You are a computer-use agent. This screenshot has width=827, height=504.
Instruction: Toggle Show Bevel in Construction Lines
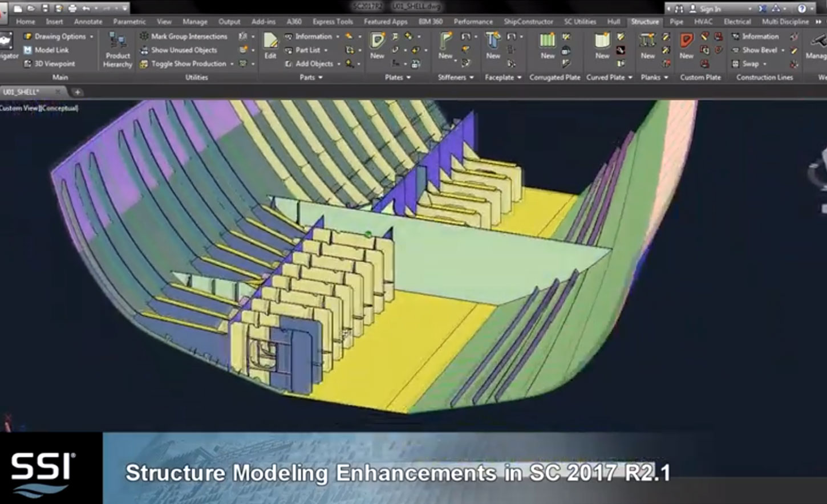pyautogui.click(x=760, y=50)
